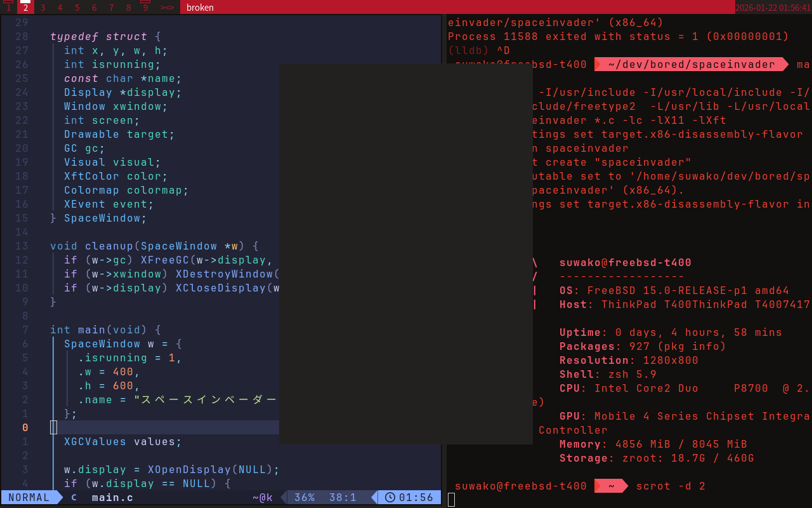Select the active workspace tag 2
The height and width of the screenshot is (508, 812).
point(25,8)
